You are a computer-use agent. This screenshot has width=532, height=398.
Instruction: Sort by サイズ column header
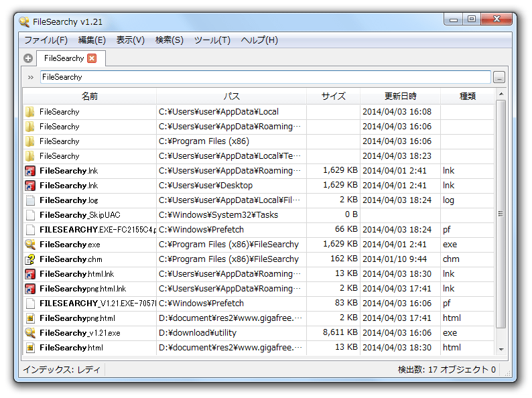[x=333, y=96]
